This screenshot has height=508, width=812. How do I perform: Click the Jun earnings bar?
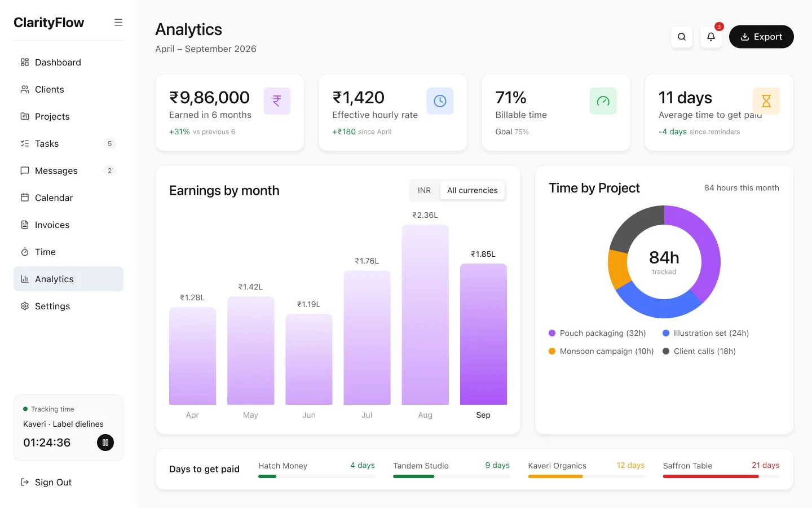tap(309, 359)
